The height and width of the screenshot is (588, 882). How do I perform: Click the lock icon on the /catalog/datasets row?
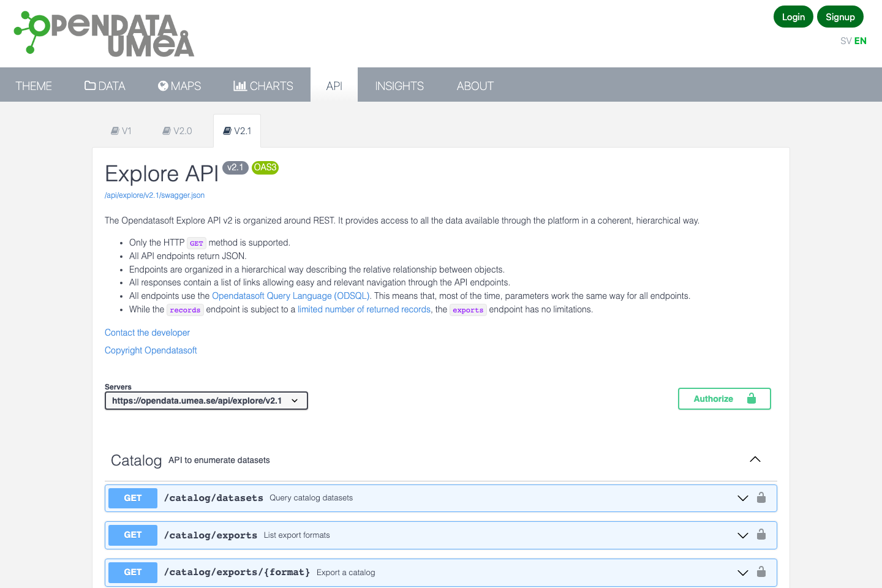761,498
